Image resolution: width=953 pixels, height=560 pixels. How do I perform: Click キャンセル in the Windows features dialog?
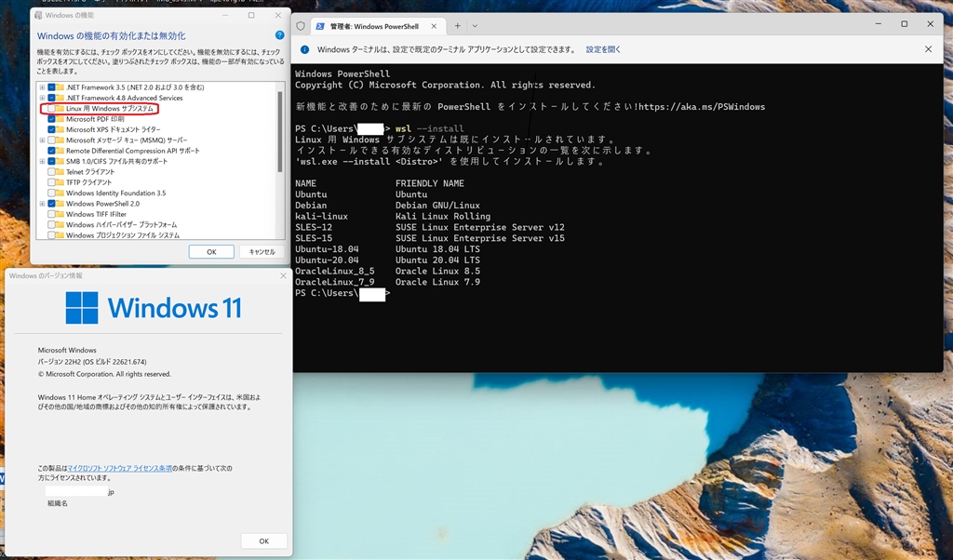pyautogui.click(x=262, y=252)
